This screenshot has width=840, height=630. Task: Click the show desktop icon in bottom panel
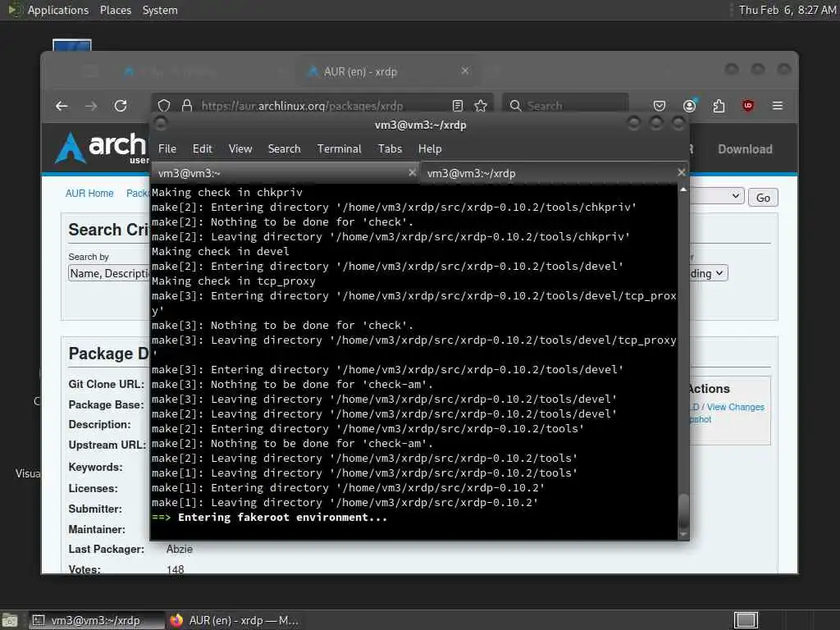(x=10, y=620)
